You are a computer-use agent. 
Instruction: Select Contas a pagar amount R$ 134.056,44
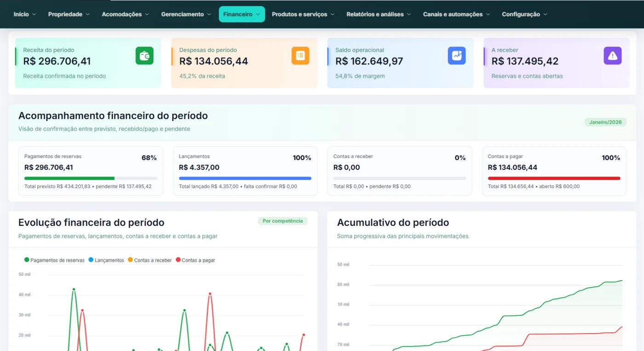[512, 167]
